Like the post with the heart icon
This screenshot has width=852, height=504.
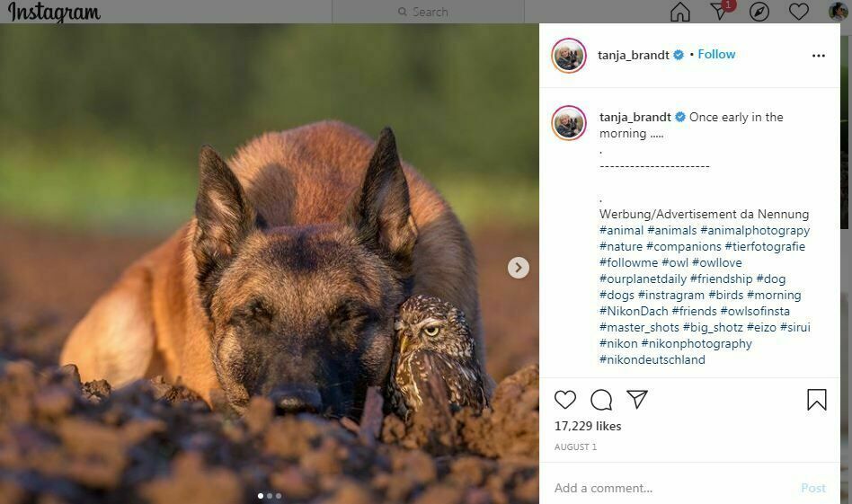click(x=565, y=400)
